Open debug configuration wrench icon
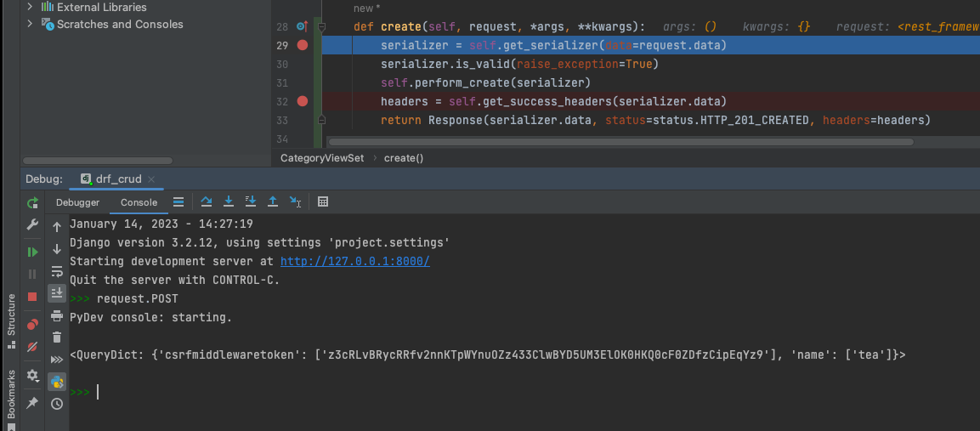The height and width of the screenshot is (431, 980). 32,224
